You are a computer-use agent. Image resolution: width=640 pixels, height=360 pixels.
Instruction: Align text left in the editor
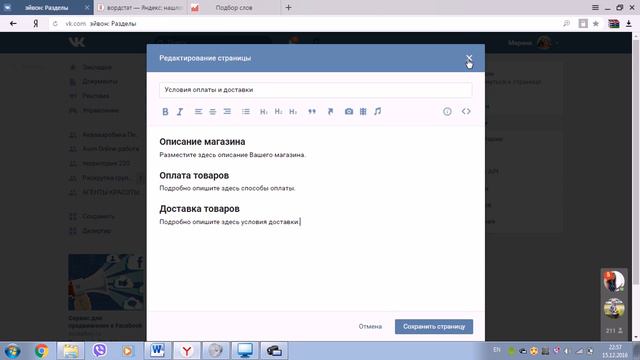198,111
